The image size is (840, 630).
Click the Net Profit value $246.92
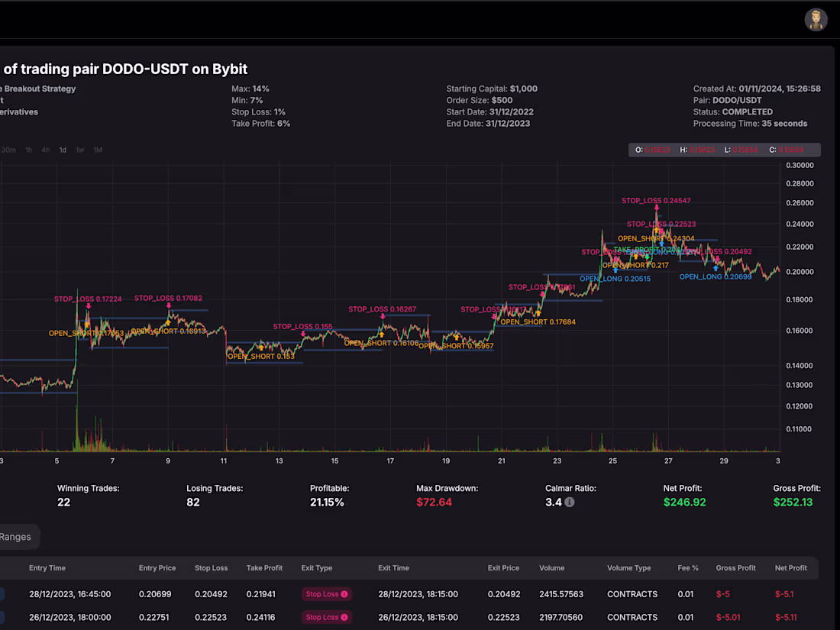pos(684,502)
